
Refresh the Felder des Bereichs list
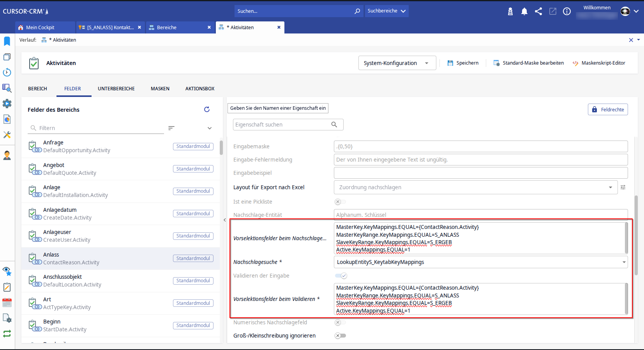coord(207,109)
